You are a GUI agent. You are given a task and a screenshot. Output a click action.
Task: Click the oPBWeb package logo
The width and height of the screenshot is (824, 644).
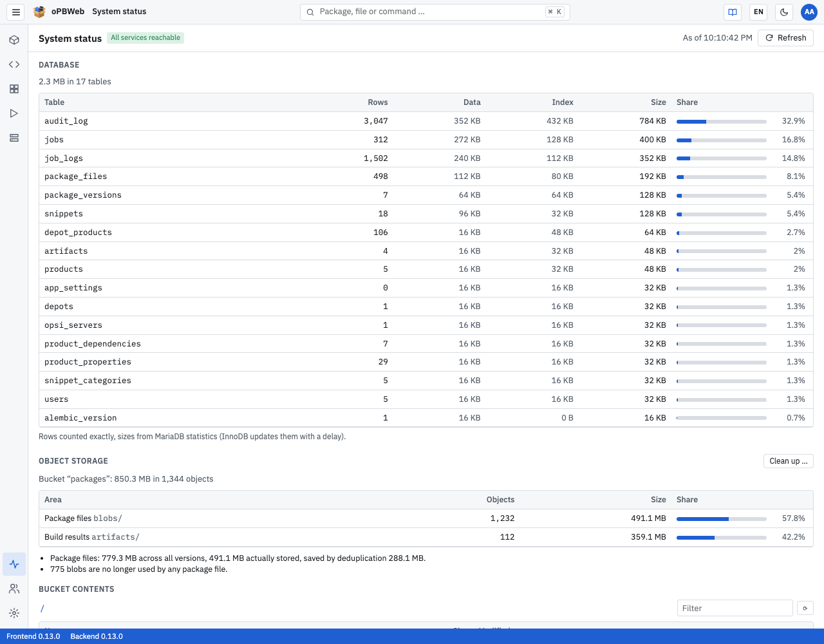point(39,12)
